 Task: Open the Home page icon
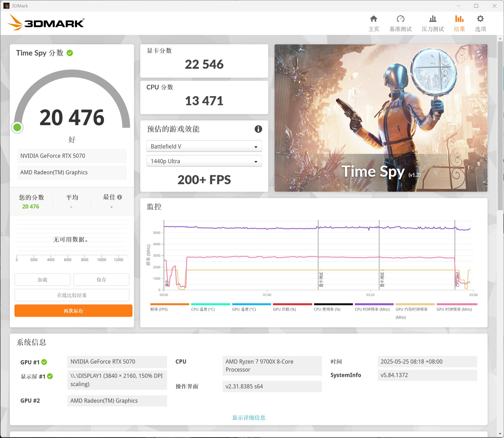[x=373, y=19]
